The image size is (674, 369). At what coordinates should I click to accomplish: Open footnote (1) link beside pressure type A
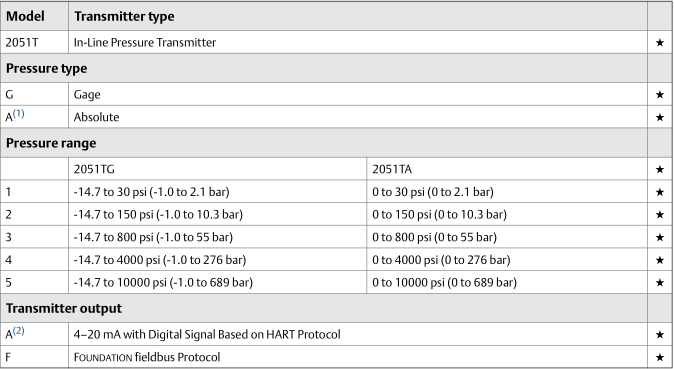point(18,114)
